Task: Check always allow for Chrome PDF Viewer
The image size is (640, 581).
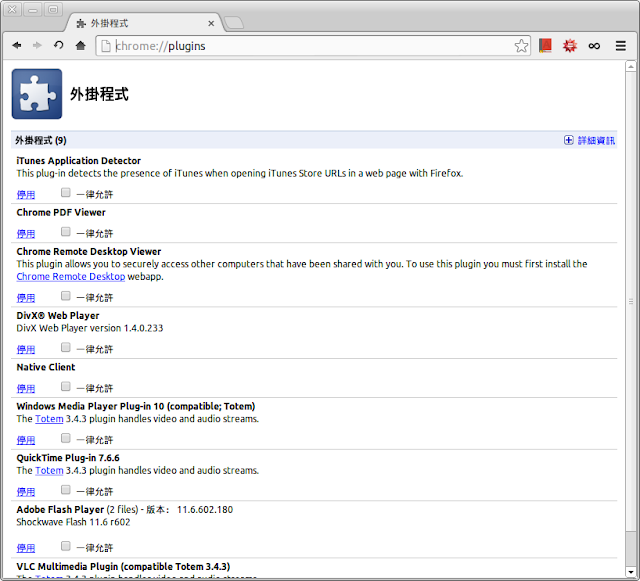Action: (x=66, y=232)
